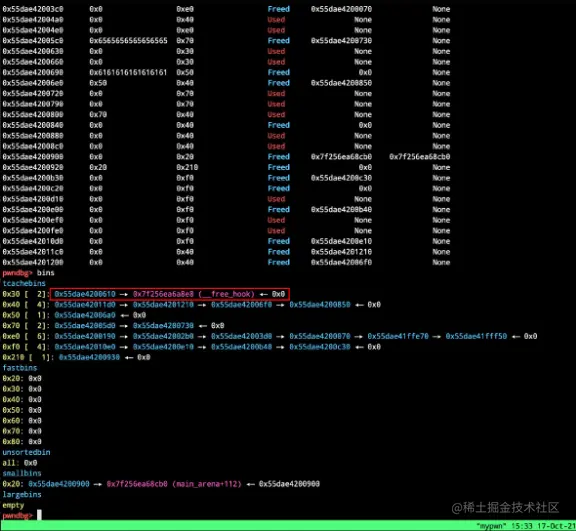Click the 'Used' status on the 0x55dae4200d10 row
This screenshot has width=576, height=531.
(276, 199)
